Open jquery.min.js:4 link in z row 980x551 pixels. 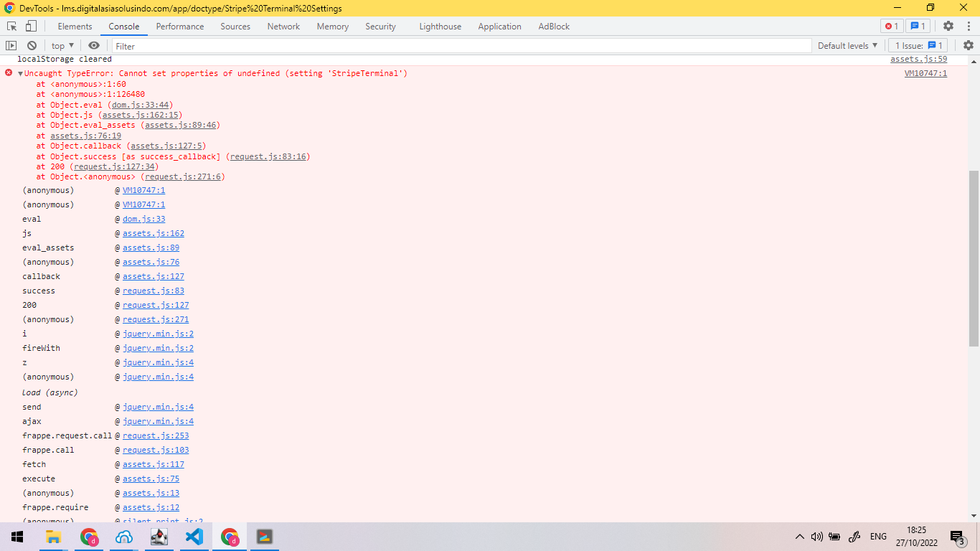click(158, 362)
